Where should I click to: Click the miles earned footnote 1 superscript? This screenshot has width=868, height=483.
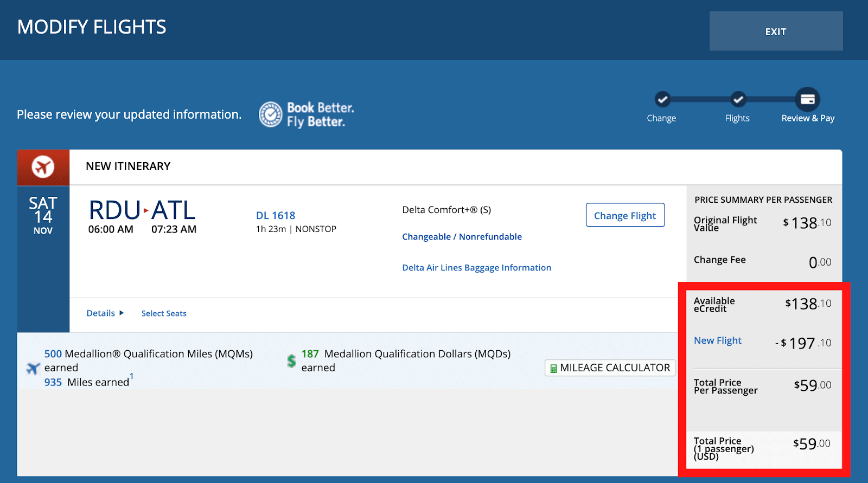[131, 376]
